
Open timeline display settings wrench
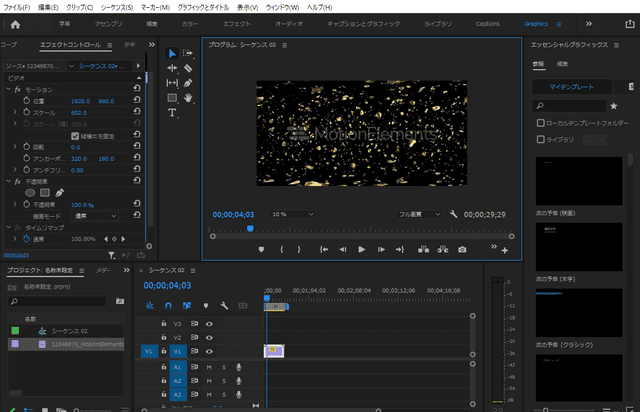(x=224, y=305)
